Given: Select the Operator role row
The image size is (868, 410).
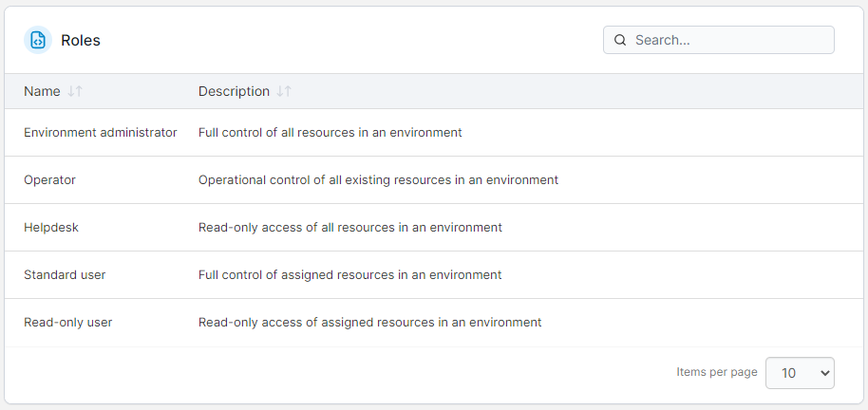Looking at the screenshot, I should 434,179.
